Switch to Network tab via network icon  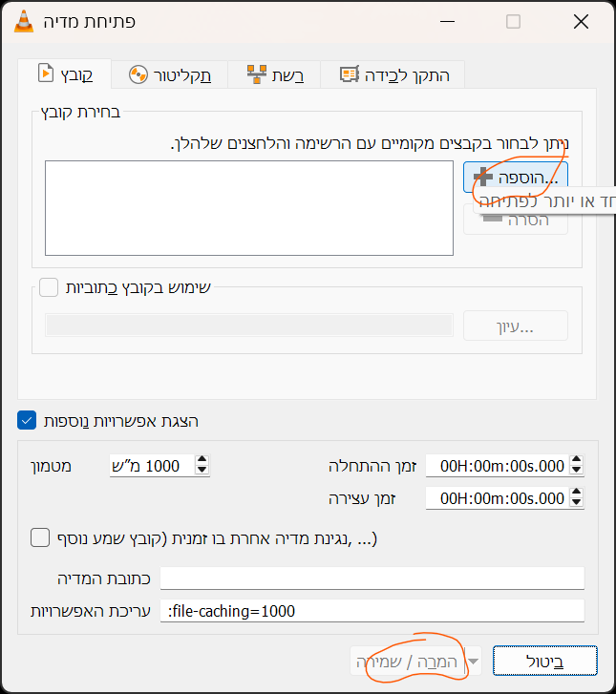click(x=256, y=74)
